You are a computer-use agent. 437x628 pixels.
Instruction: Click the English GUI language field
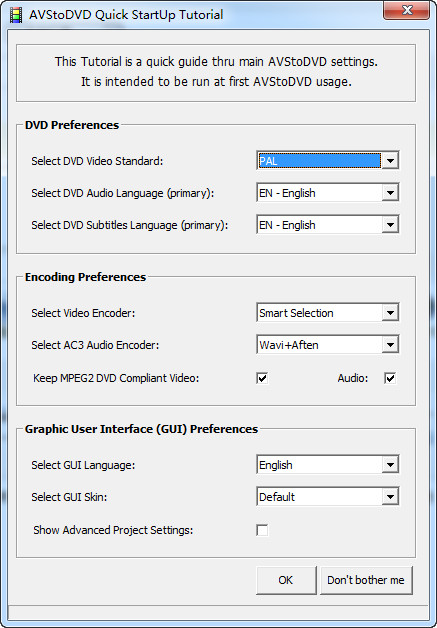coord(319,465)
